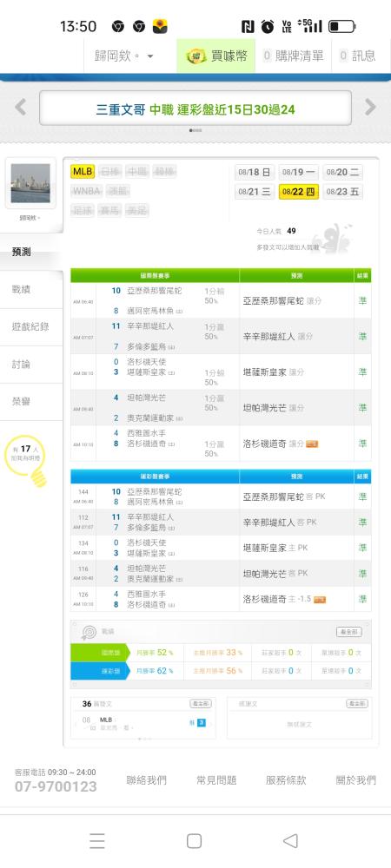Image resolution: width=391 pixels, height=868 pixels.
Task: Tap the Android back triangle button
Action: point(291,841)
